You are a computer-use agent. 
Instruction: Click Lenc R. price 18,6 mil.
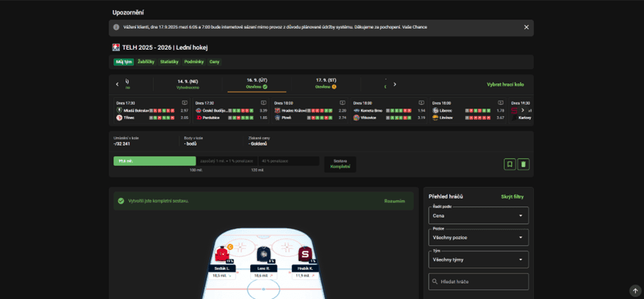263,276
